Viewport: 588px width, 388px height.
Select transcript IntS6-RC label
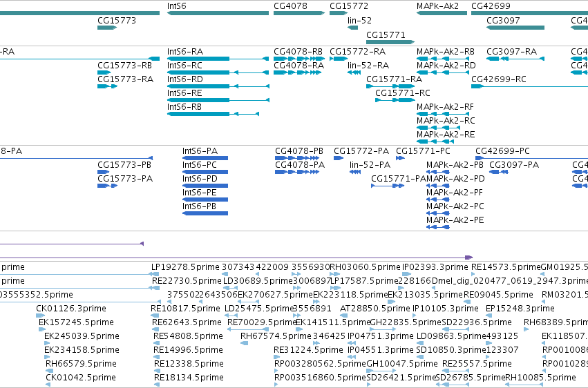click(185, 66)
